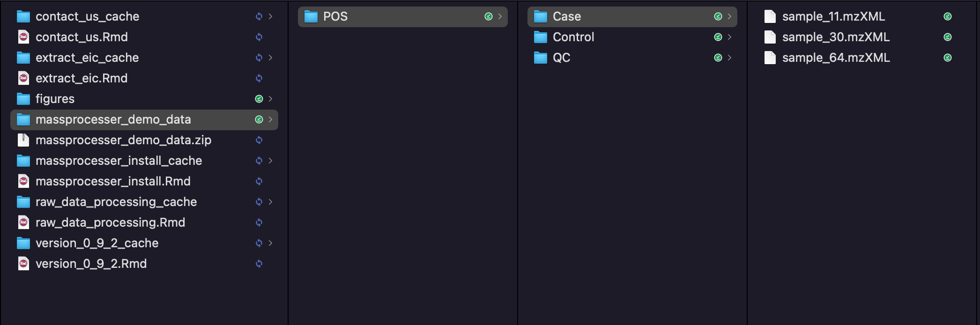Select the massprocesser_install.Rmd file
Image resolution: width=980 pixels, height=325 pixels.
click(144, 181)
